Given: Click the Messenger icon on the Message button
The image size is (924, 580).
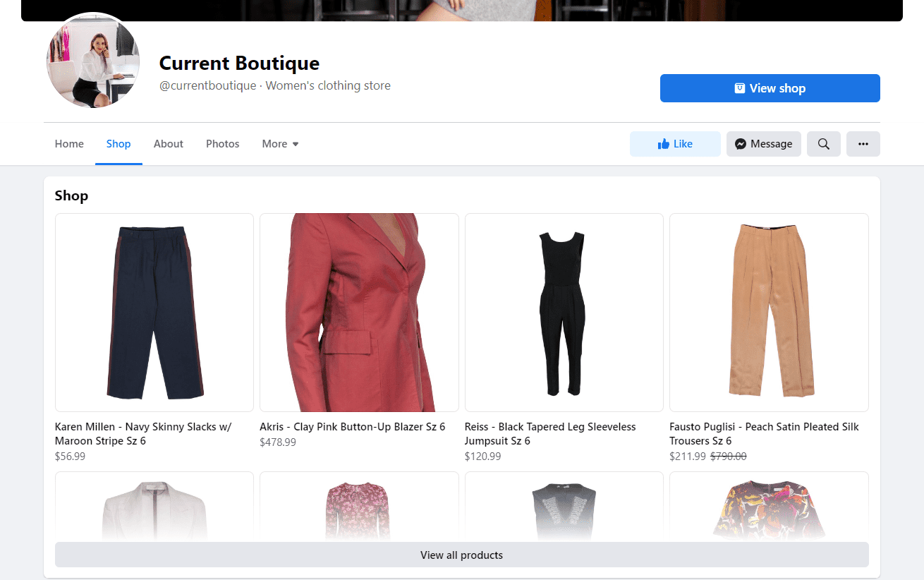Looking at the screenshot, I should 740,144.
